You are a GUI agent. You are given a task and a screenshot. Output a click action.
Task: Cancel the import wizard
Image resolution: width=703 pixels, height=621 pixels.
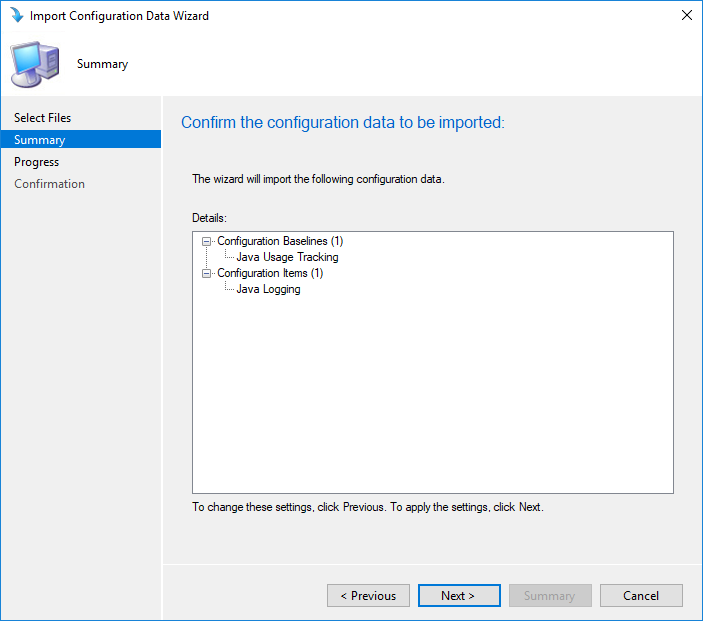coord(641,595)
